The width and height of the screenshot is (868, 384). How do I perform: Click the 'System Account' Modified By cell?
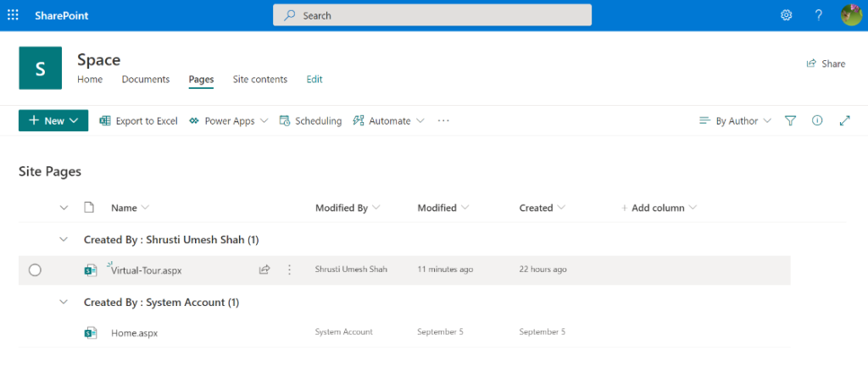pos(344,332)
